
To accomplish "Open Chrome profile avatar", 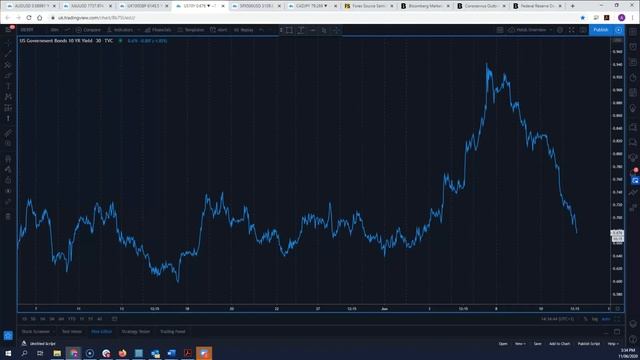I will tap(622, 18).
